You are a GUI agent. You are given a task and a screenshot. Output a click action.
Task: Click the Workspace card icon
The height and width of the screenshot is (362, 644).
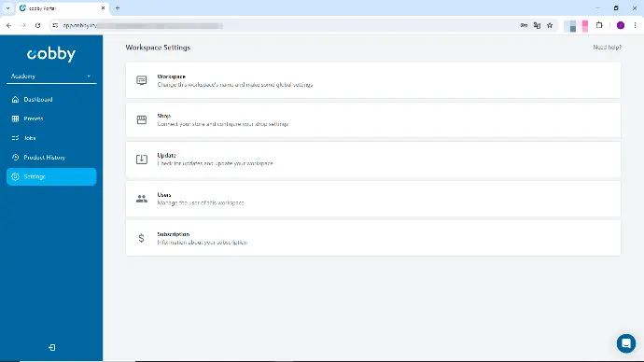coord(142,80)
